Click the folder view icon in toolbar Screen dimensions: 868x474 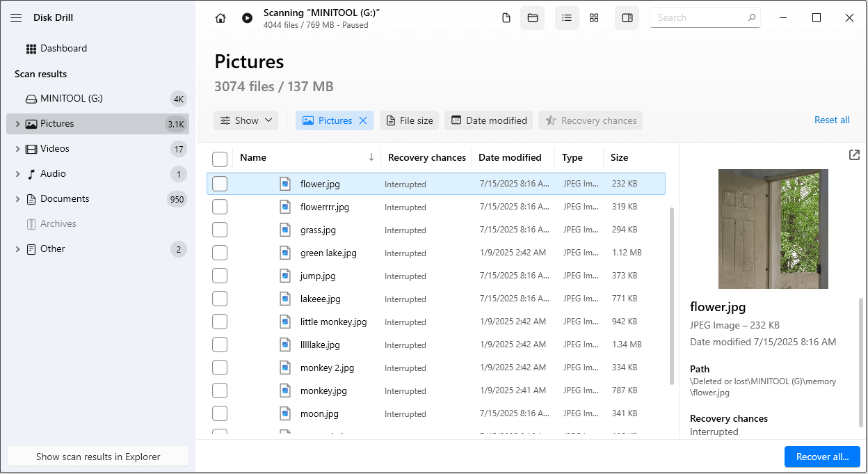532,17
